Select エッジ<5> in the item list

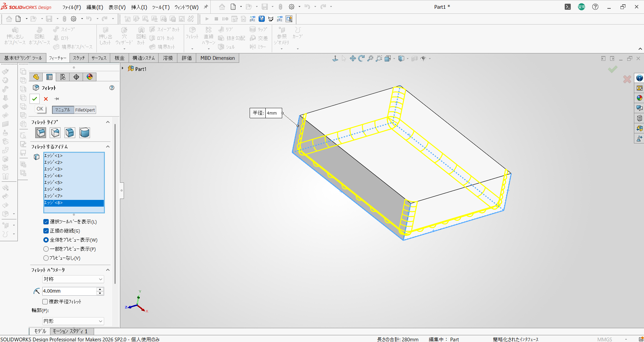point(74,183)
